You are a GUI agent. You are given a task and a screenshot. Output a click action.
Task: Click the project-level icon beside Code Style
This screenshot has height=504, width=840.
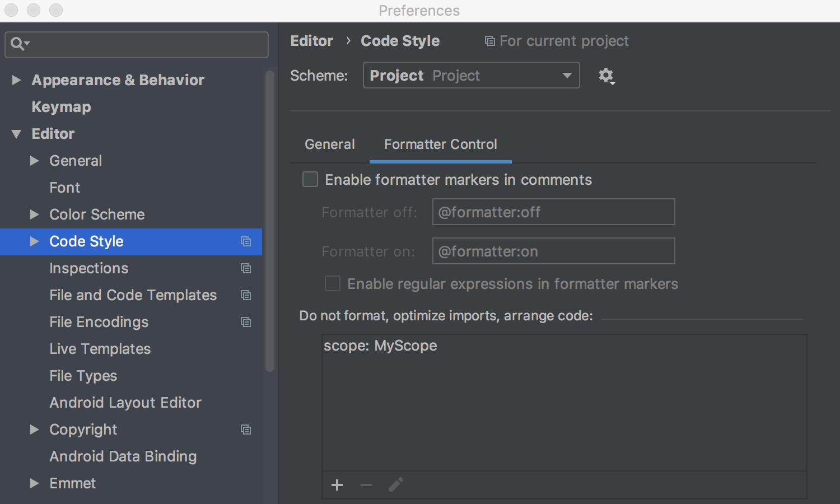click(x=245, y=241)
